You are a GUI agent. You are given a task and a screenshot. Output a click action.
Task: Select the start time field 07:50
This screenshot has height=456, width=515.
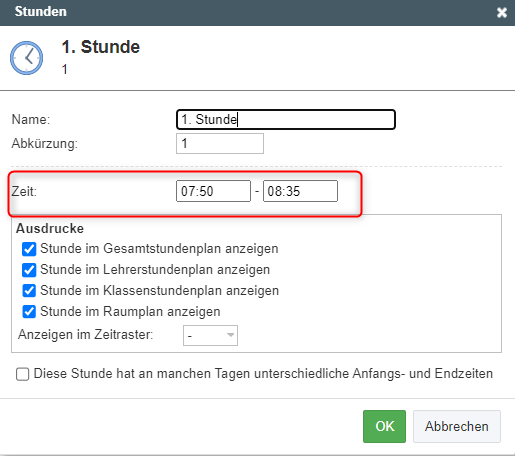tap(213, 191)
